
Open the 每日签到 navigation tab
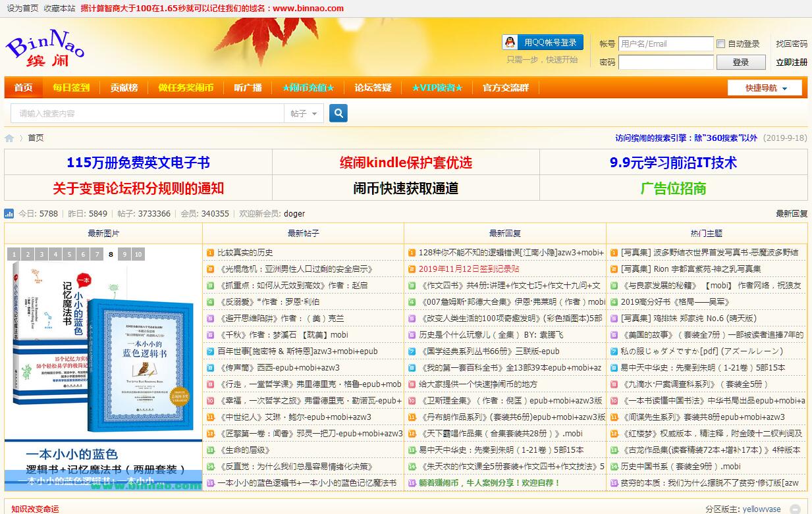71,88
